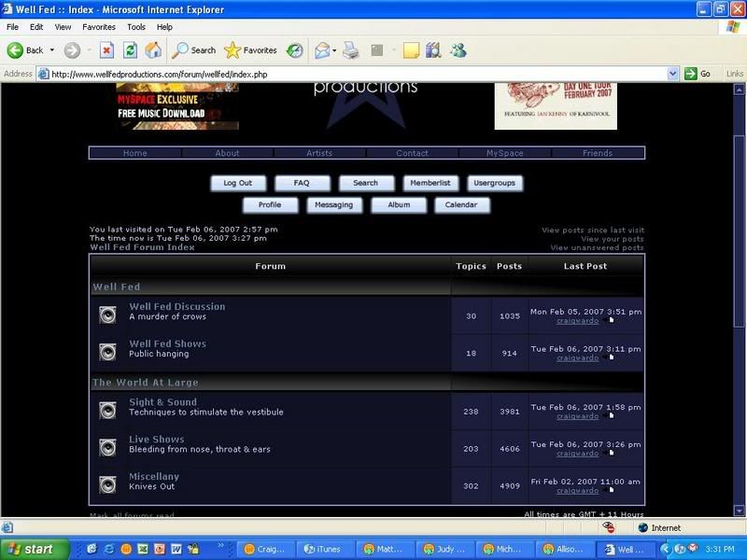The height and width of the screenshot is (560, 747).
Task: Expand hidden system tray icons arrow
Action: (665, 549)
